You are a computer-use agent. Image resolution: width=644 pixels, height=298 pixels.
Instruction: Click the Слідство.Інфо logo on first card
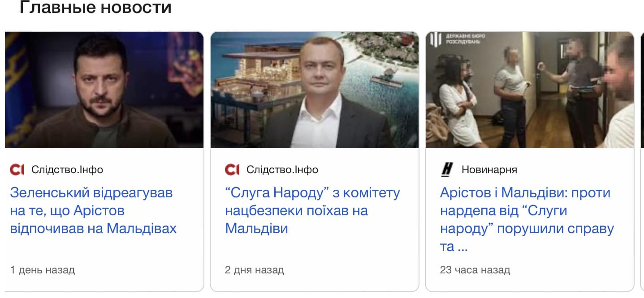tap(17, 170)
